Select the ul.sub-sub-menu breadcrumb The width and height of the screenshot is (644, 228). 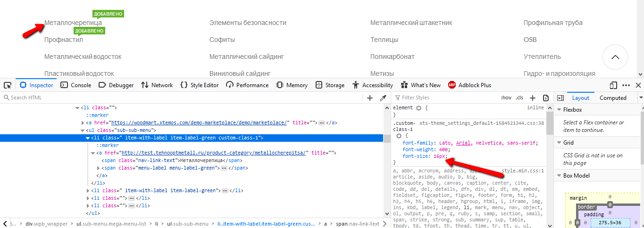click(x=187, y=224)
